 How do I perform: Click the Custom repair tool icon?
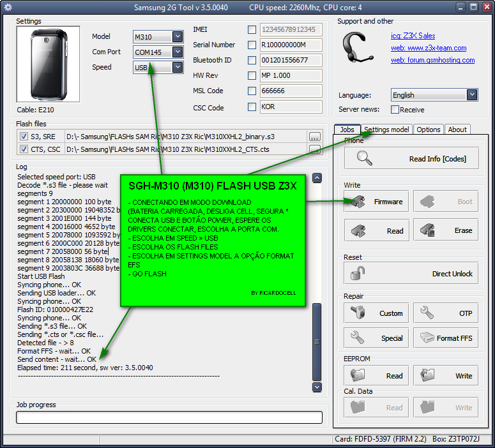(358, 313)
